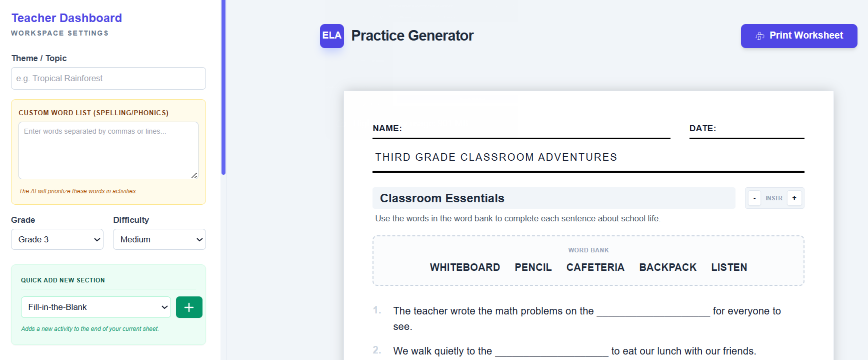
Task: Click the CAFETERIA word in word bank
Action: pos(595,267)
